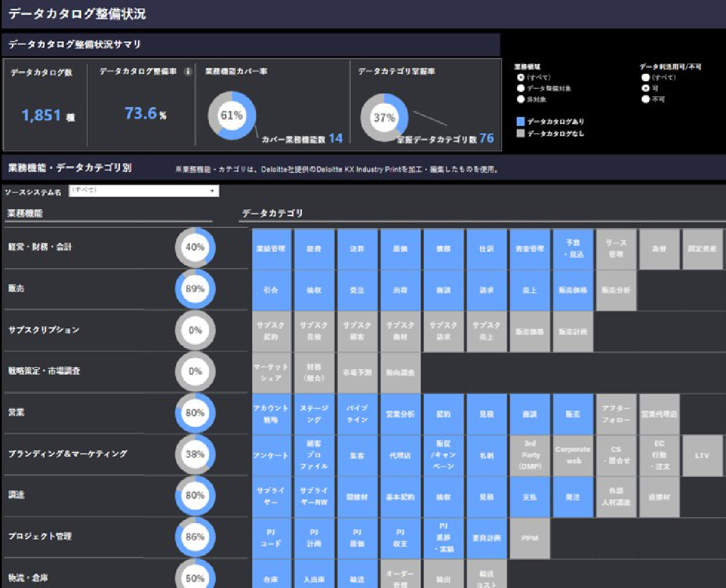Click the blue データカタログあり legend swatch
The height and width of the screenshot is (588, 726).
(x=520, y=122)
